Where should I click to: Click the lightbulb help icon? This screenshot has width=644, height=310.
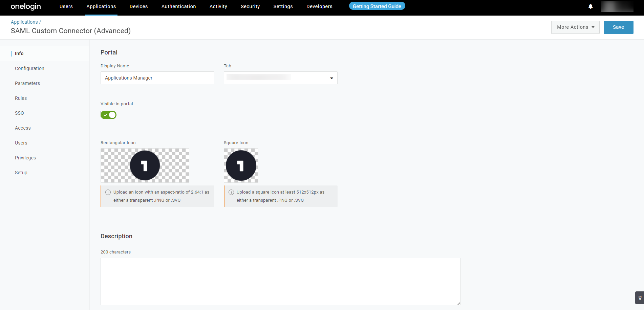point(640,298)
